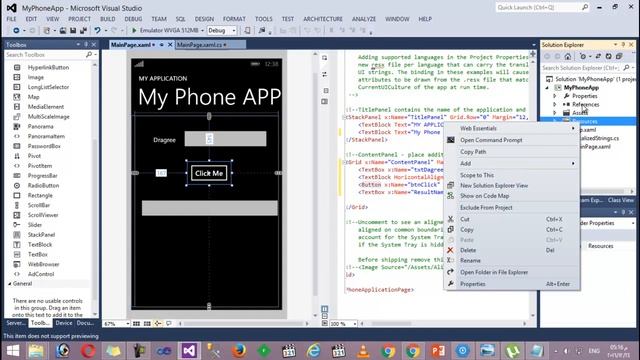Open the ANALYZE menu
This screenshot has height=360, width=640.
[364, 19]
